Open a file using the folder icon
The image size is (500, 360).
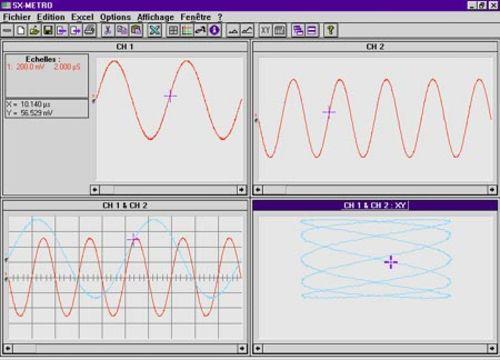34,30
